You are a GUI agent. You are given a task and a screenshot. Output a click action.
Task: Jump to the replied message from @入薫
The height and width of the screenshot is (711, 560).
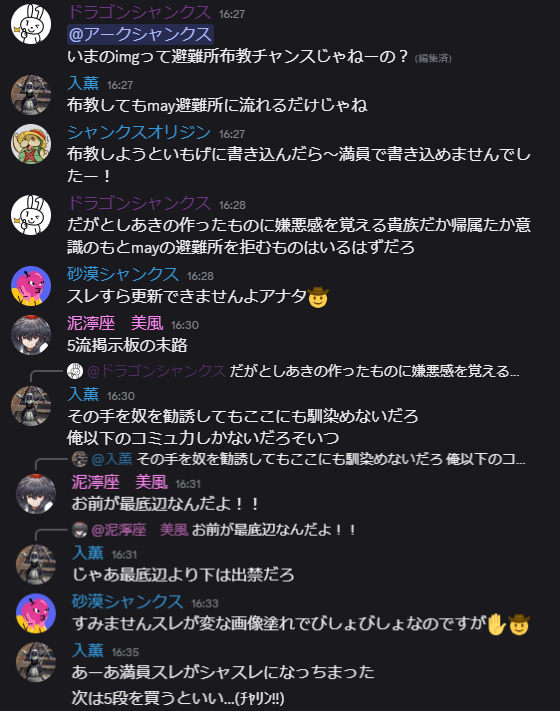tap(308, 459)
